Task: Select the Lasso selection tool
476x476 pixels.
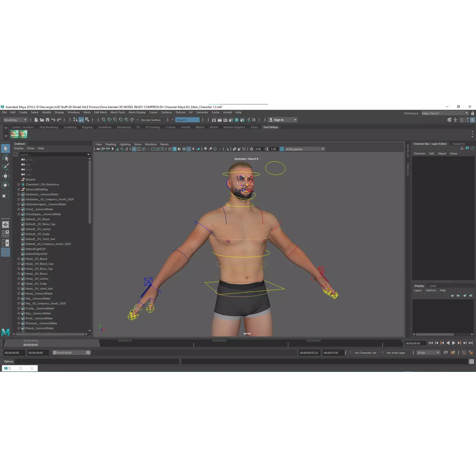Action: click(5, 157)
